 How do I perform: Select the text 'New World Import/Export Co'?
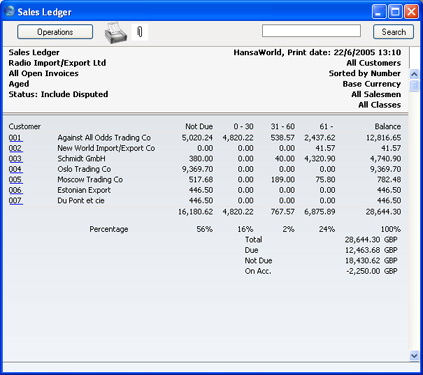[106, 148]
